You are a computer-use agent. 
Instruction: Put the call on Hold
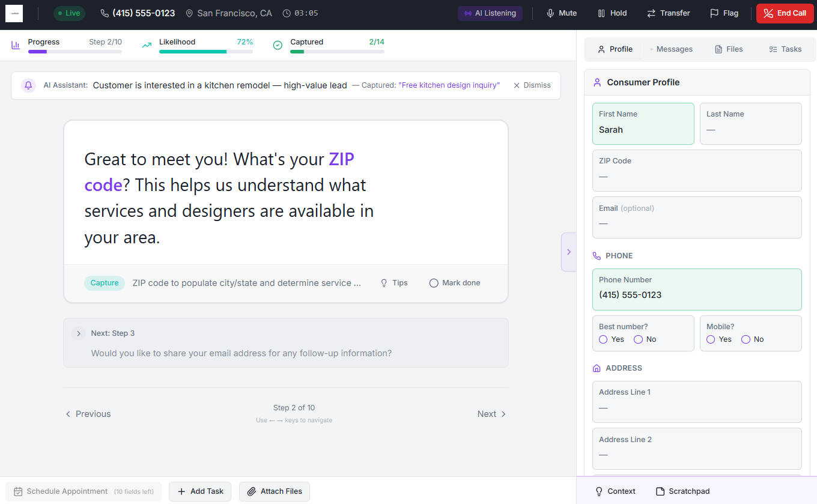coord(612,13)
